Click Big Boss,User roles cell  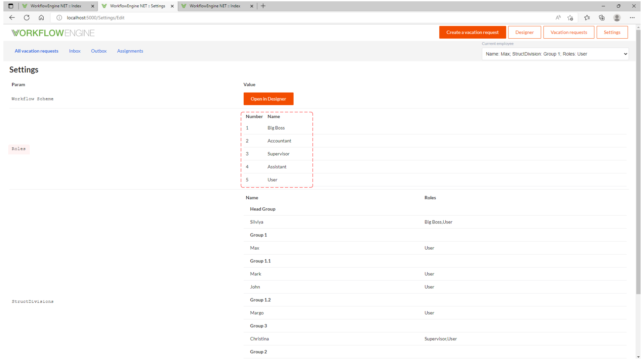tap(438, 222)
